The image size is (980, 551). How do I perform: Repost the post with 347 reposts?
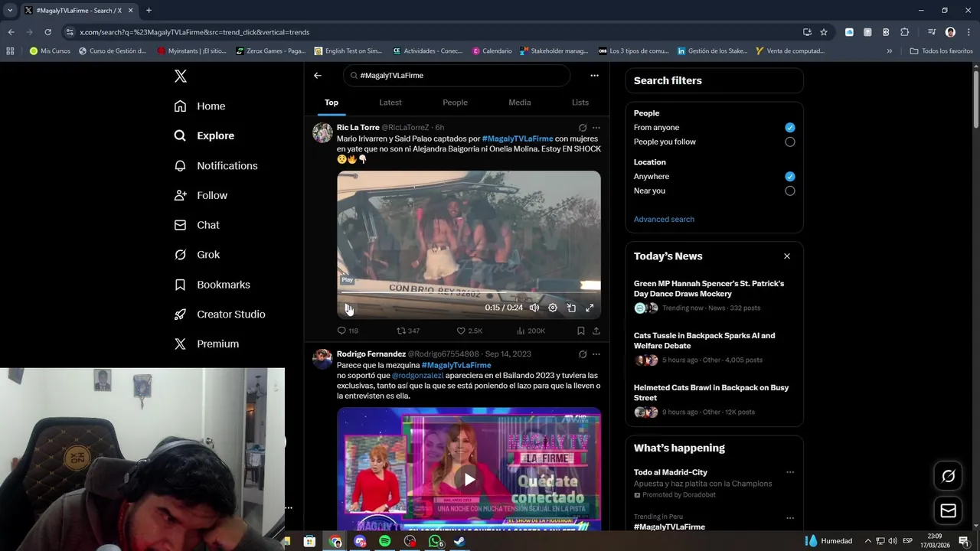coord(408,331)
